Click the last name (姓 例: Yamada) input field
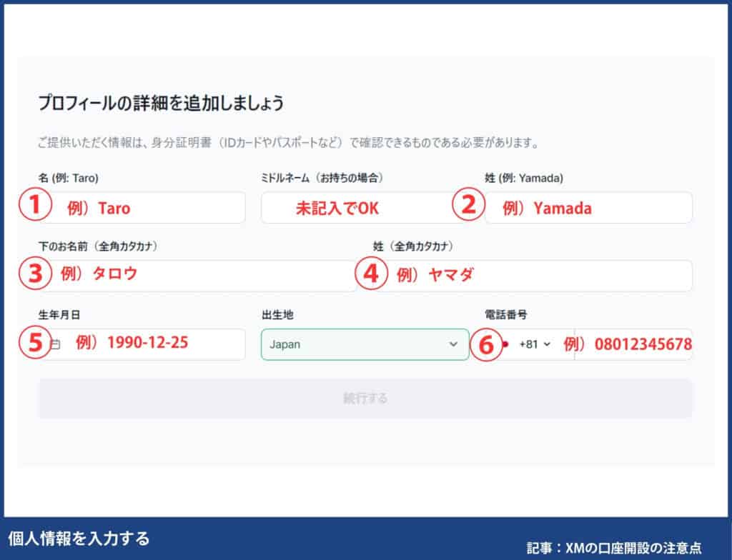The image size is (732, 560). click(588, 208)
